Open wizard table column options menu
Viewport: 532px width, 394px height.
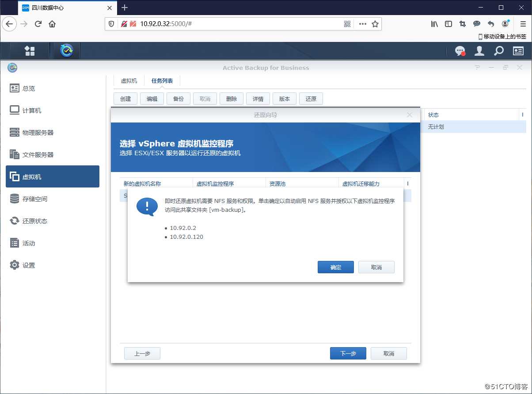click(x=408, y=184)
